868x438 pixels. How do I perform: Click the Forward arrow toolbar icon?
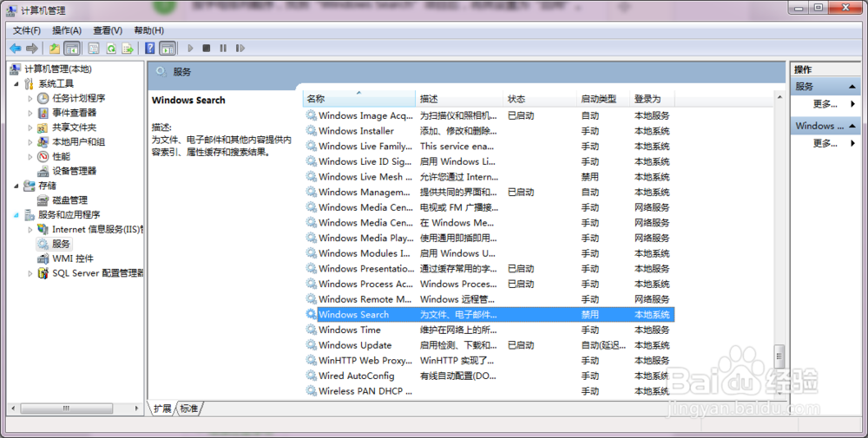[x=32, y=49]
